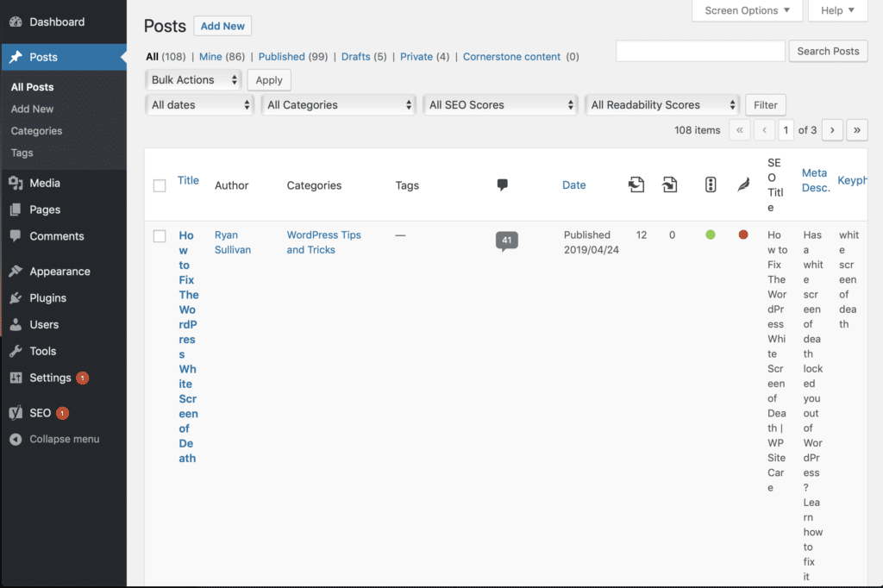Click the Settings sliders icon
This screenshot has width=883, height=588.
point(16,378)
